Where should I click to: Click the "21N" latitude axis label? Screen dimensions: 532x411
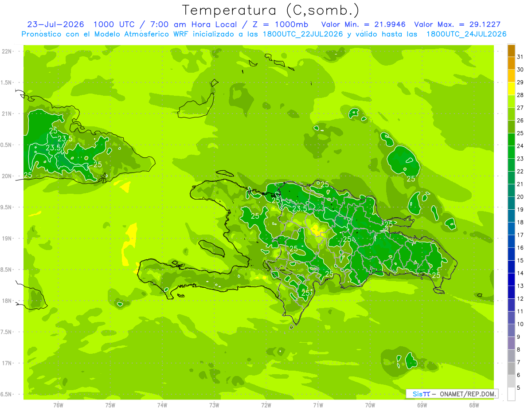point(7,114)
